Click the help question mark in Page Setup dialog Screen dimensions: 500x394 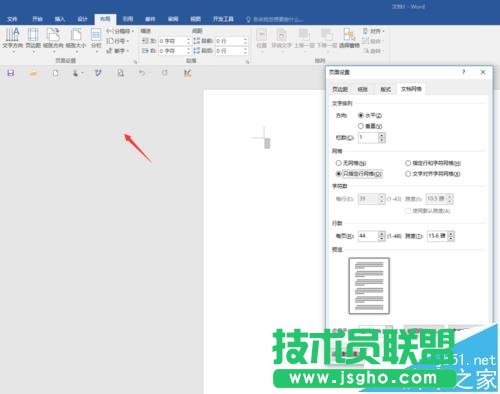click(463, 72)
